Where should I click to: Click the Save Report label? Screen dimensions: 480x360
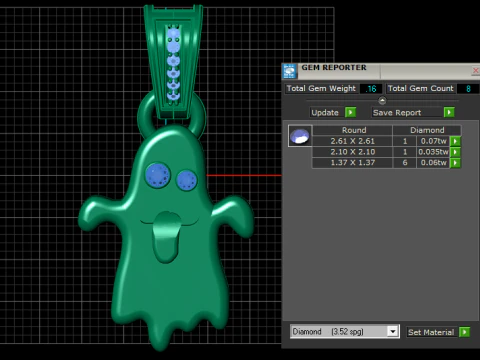coord(397,113)
